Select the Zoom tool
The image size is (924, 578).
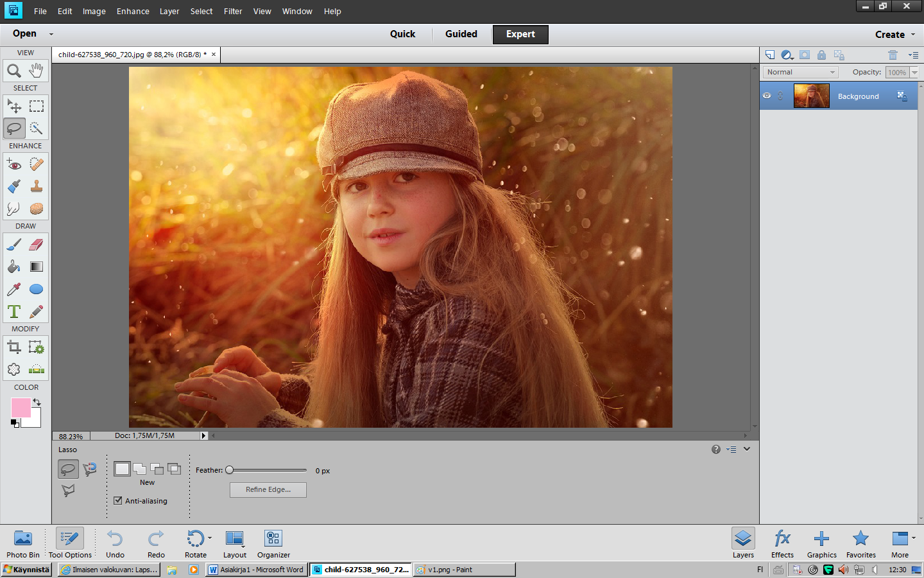point(14,71)
